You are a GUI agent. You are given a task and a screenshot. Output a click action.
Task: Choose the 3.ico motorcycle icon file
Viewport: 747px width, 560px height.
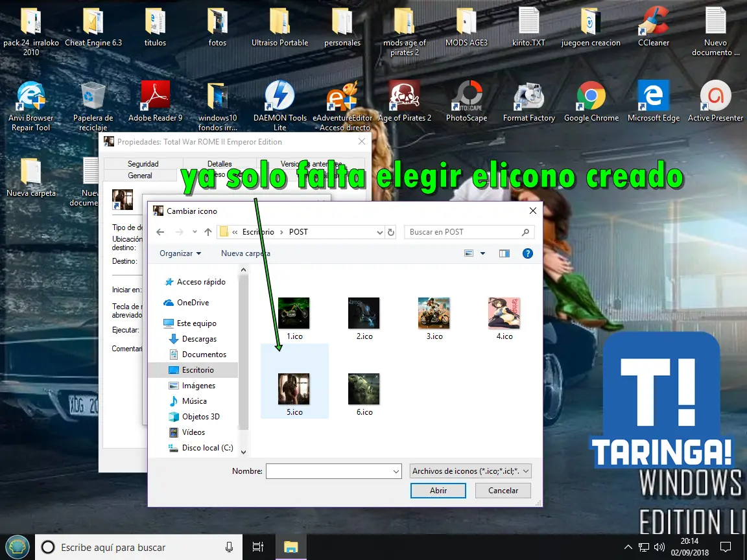[434, 313]
